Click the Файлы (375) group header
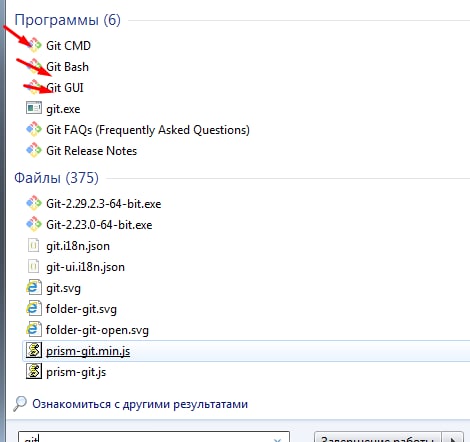 [x=56, y=178]
